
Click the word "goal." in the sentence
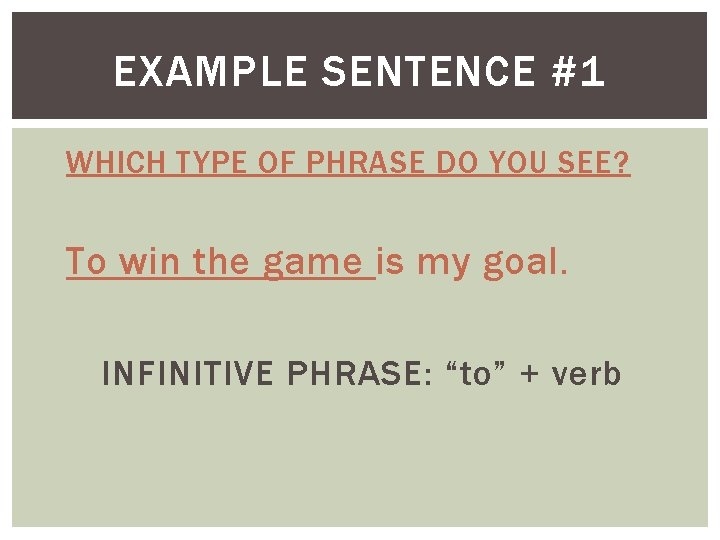526,264
